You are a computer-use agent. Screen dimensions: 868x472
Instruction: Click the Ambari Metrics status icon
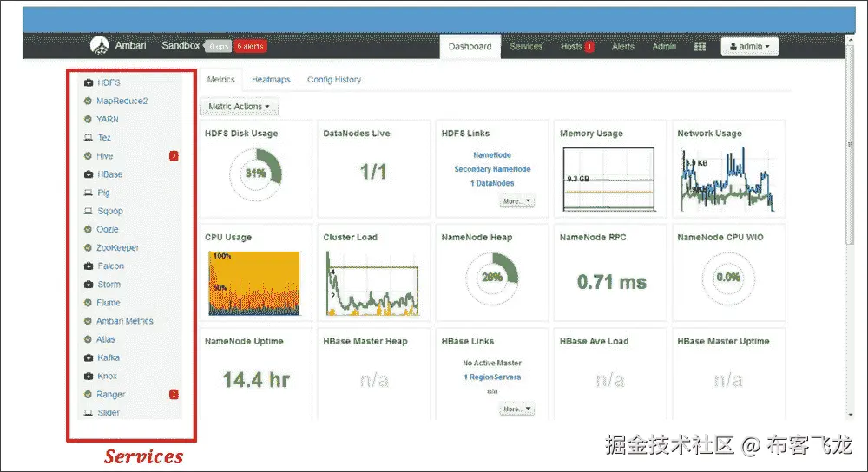(x=88, y=321)
